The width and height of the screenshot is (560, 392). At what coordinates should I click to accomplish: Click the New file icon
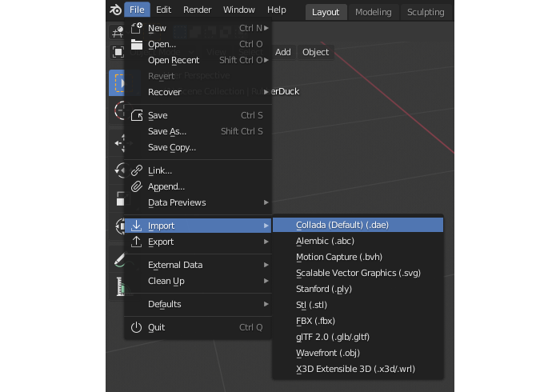coord(136,28)
